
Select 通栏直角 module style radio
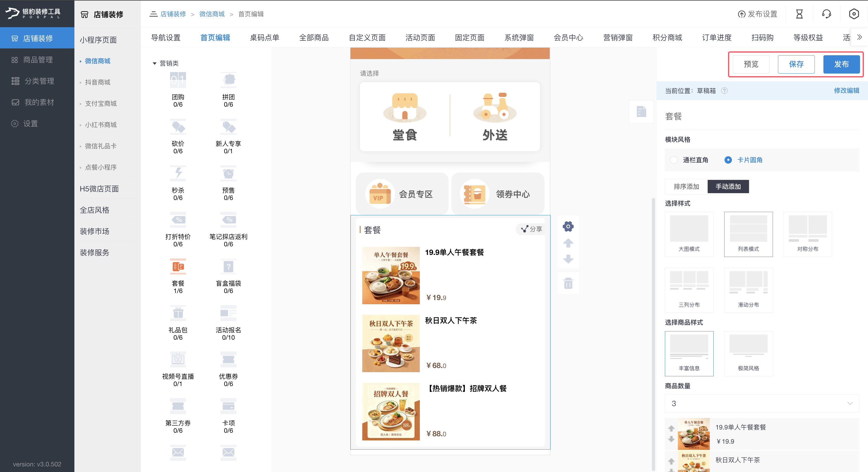point(674,160)
